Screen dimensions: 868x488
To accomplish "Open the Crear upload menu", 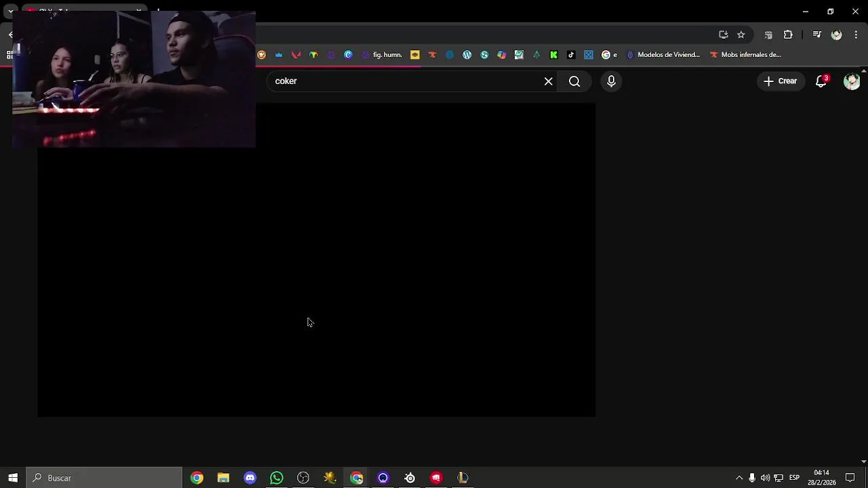I will pyautogui.click(x=780, y=81).
